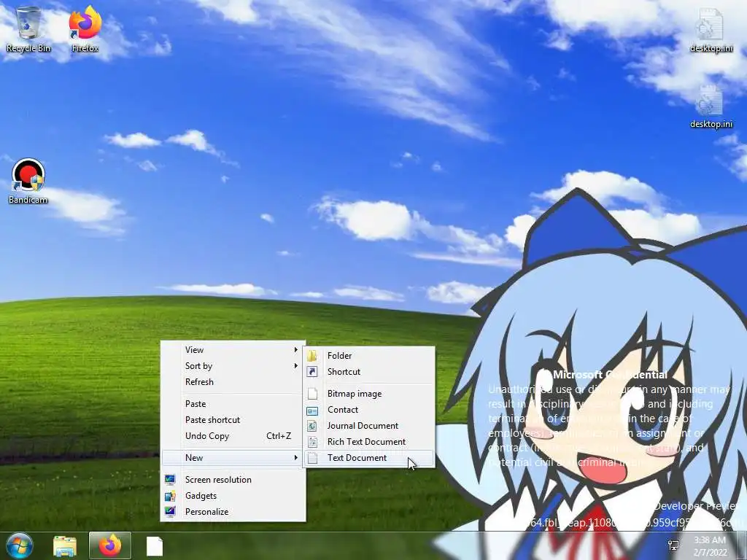The image size is (747, 560).
Task: Create a new Text Document
Action: 369,458
